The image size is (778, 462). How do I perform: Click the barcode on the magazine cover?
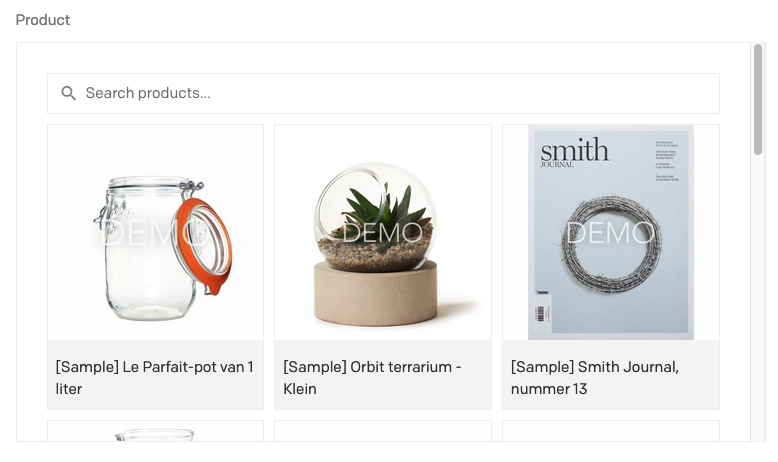coord(543,313)
